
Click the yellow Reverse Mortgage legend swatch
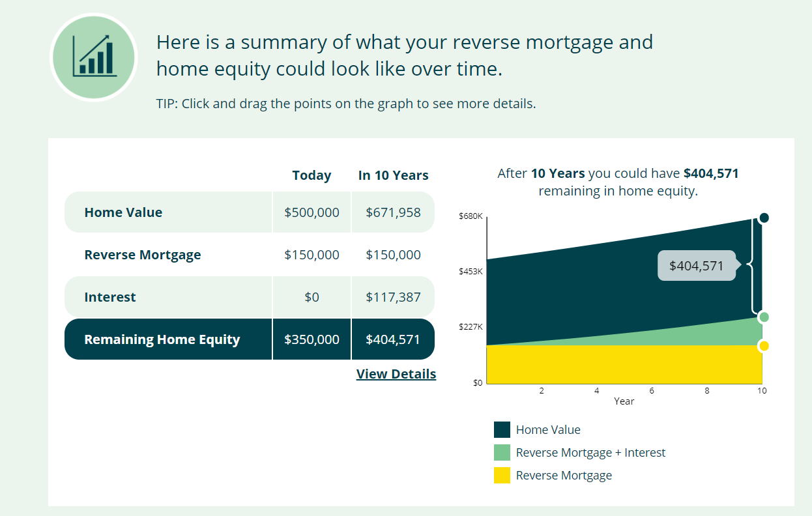coord(502,476)
